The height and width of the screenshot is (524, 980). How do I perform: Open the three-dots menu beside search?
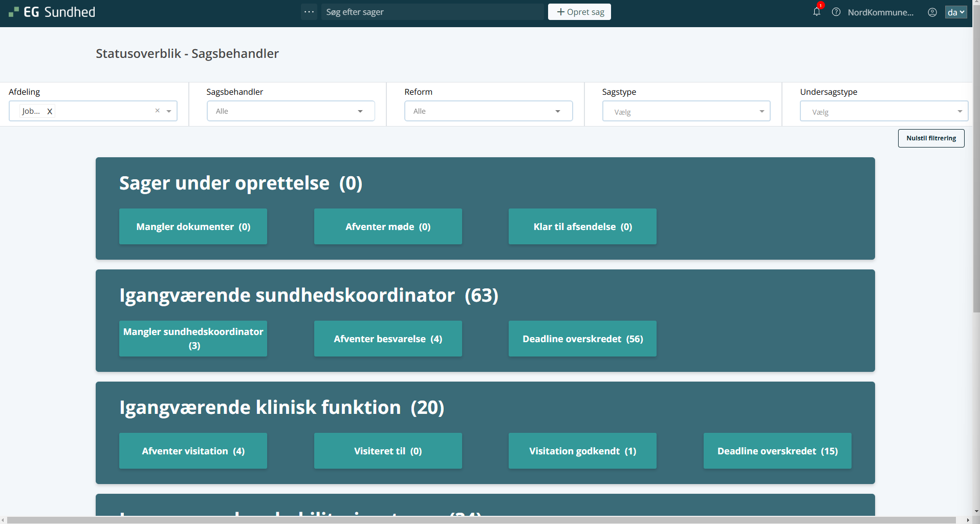pyautogui.click(x=309, y=12)
